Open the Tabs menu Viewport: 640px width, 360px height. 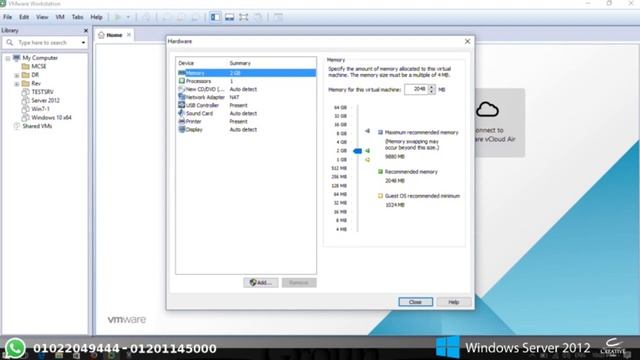(77, 17)
